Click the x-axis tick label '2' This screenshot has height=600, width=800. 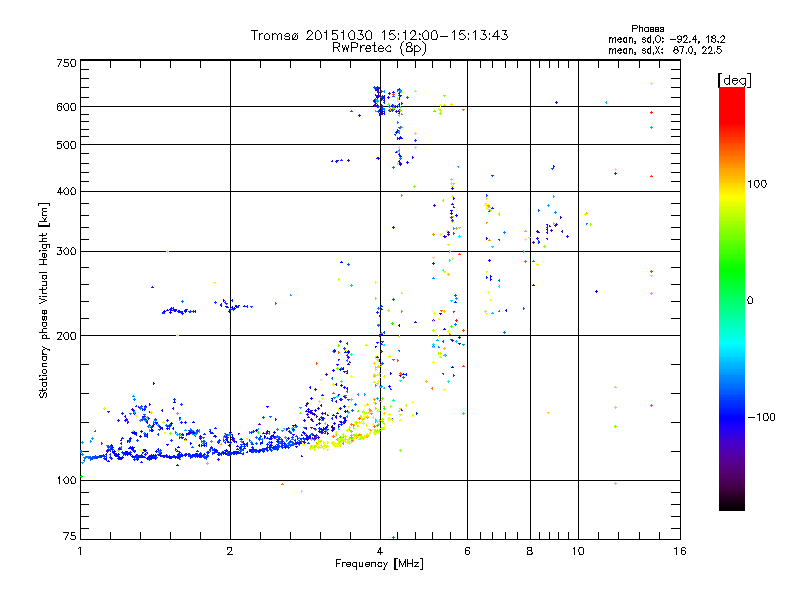230,551
